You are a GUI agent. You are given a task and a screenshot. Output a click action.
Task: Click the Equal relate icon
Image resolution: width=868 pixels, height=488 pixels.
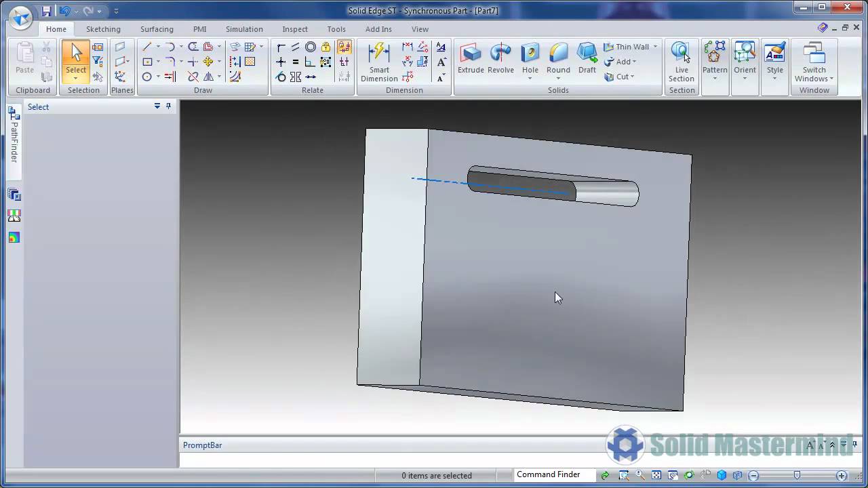295,62
